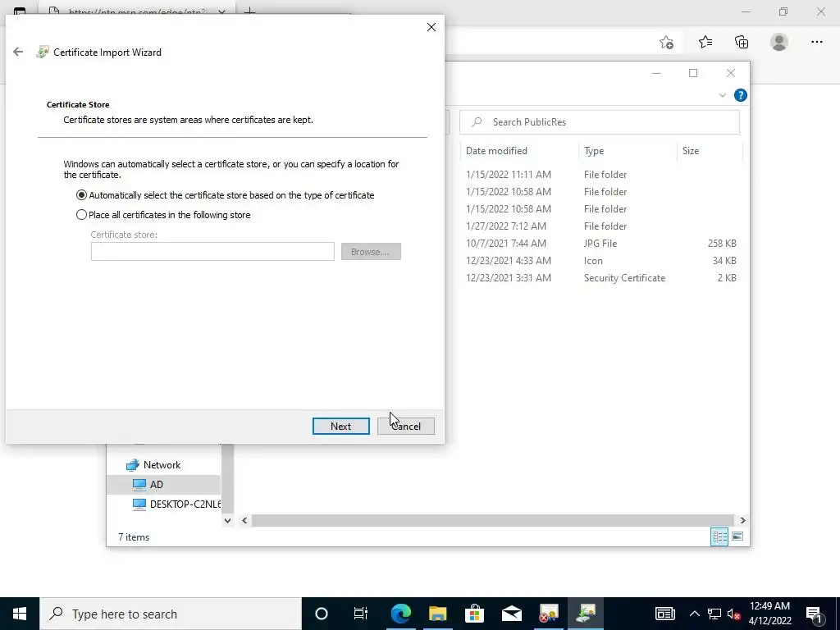
Task: Open Task View on the taskbar
Action: [x=361, y=614]
